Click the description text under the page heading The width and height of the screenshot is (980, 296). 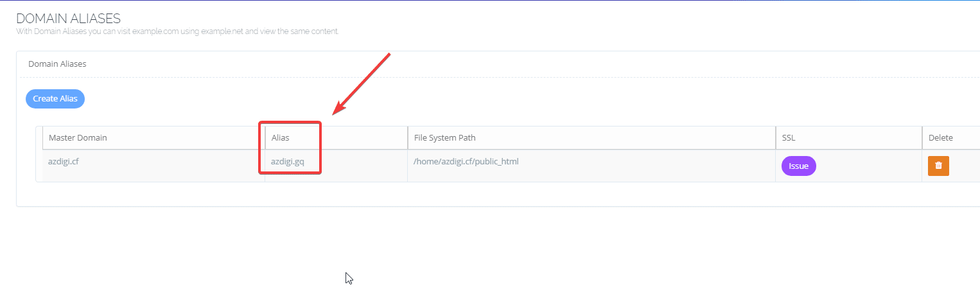(x=177, y=31)
